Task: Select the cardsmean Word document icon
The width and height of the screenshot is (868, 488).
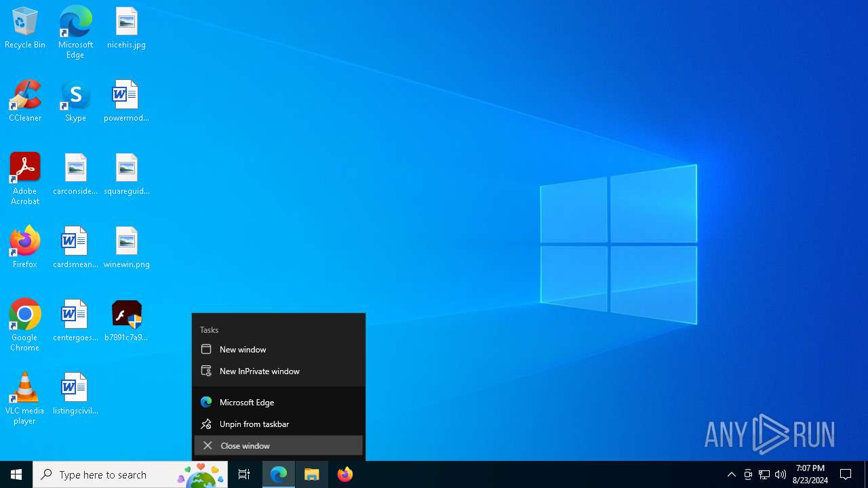Action: (x=75, y=247)
